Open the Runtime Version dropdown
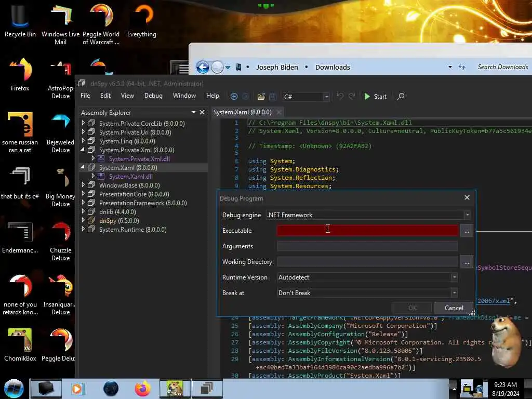 click(x=367, y=277)
